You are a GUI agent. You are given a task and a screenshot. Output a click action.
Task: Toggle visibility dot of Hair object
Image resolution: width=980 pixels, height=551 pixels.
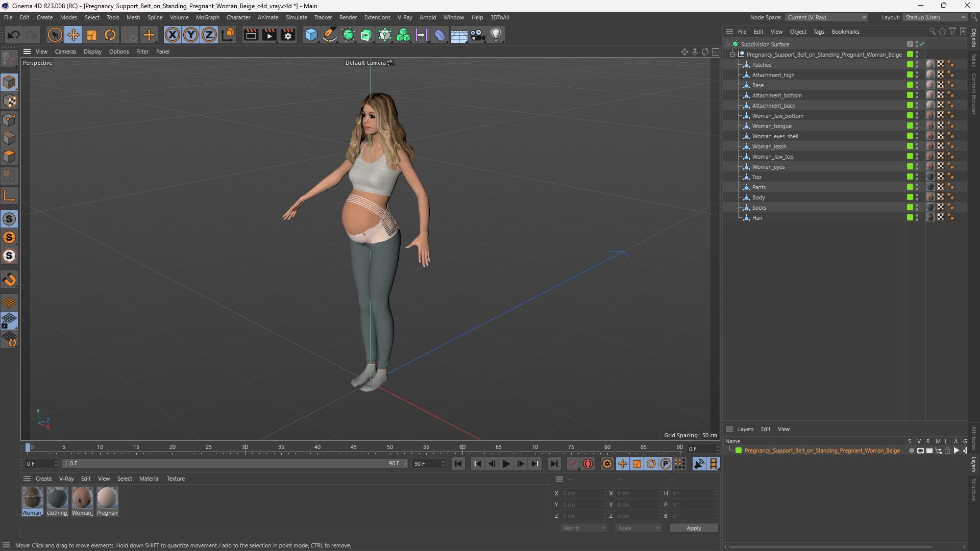(917, 217)
